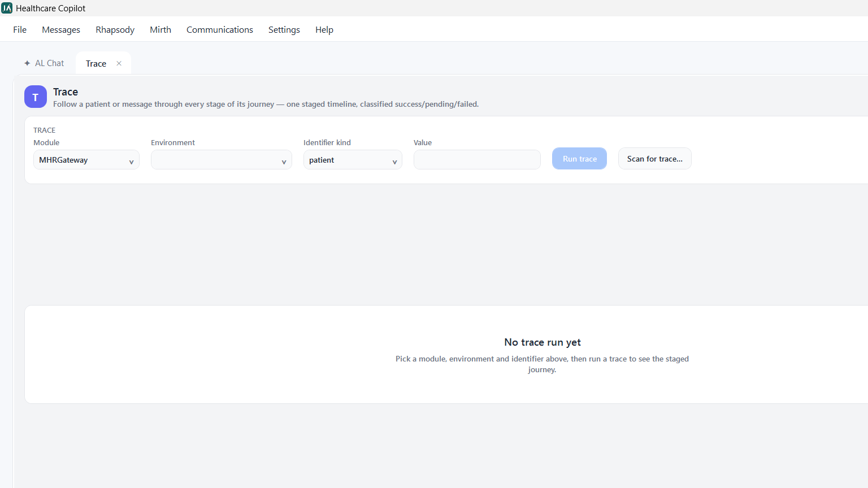Open the Settings menu

point(284,29)
